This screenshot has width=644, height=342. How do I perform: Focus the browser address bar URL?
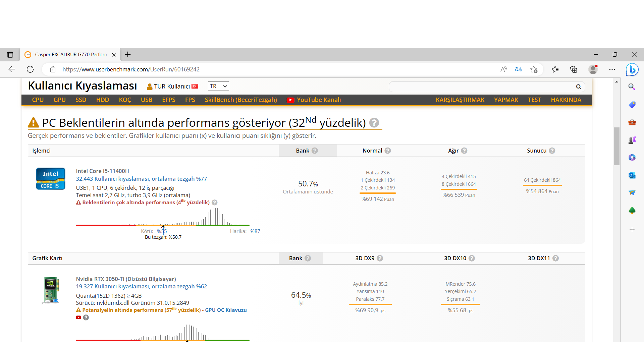coord(131,69)
